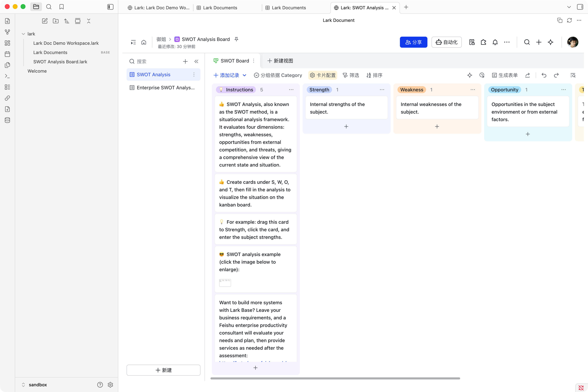Open the Welcome note

(37, 71)
